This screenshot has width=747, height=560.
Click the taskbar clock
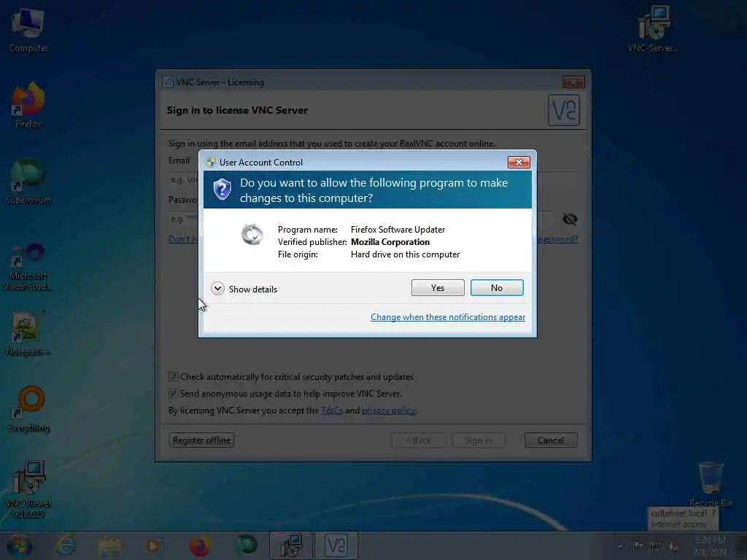(x=710, y=546)
